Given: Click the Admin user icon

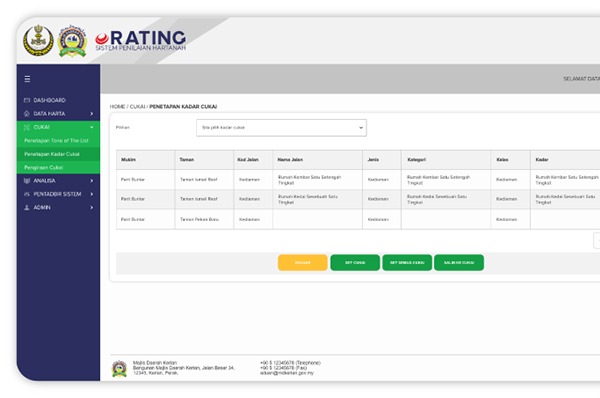Looking at the screenshot, I should (x=27, y=207).
